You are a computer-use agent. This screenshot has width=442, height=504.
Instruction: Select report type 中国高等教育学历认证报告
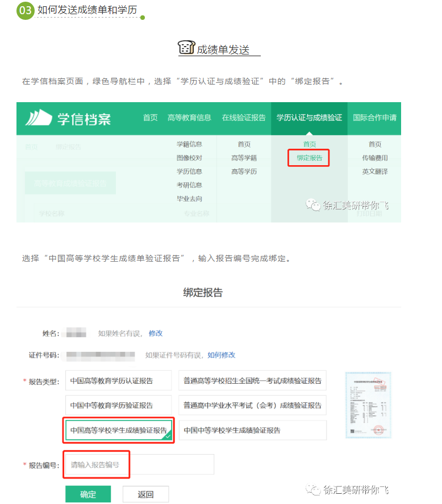118,381
